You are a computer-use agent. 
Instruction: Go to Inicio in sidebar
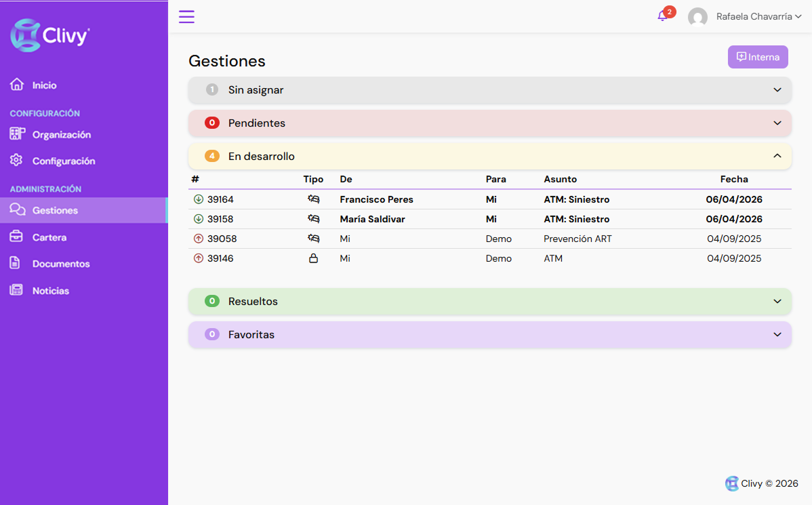pos(44,85)
